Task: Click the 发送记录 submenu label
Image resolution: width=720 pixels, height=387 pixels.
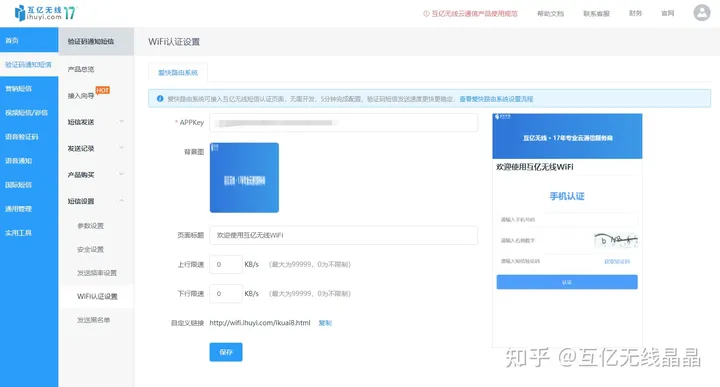Action: coord(81,148)
